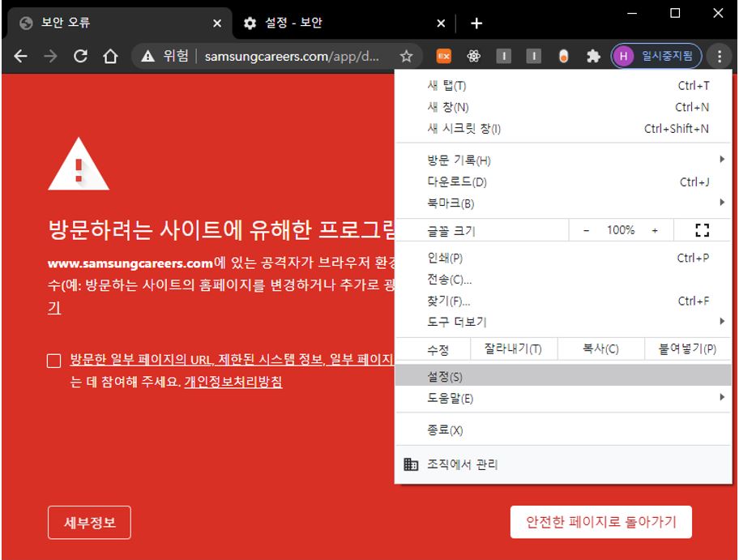The height and width of the screenshot is (560, 739).
Task: Decrease zoom with minus button
Action: point(587,230)
